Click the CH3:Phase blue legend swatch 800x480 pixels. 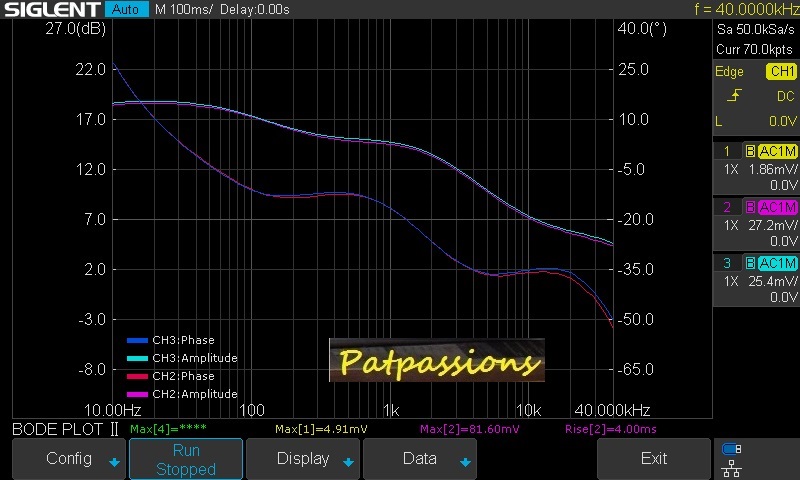tap(138, 340)
